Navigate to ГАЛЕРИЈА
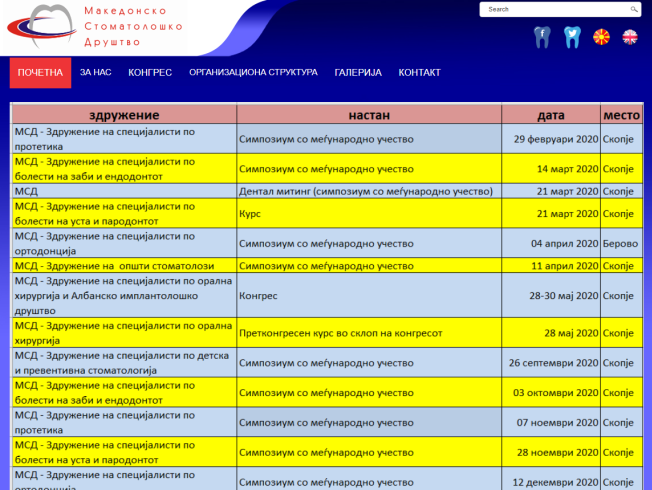The image size is (652, 490). coord(358,73)
